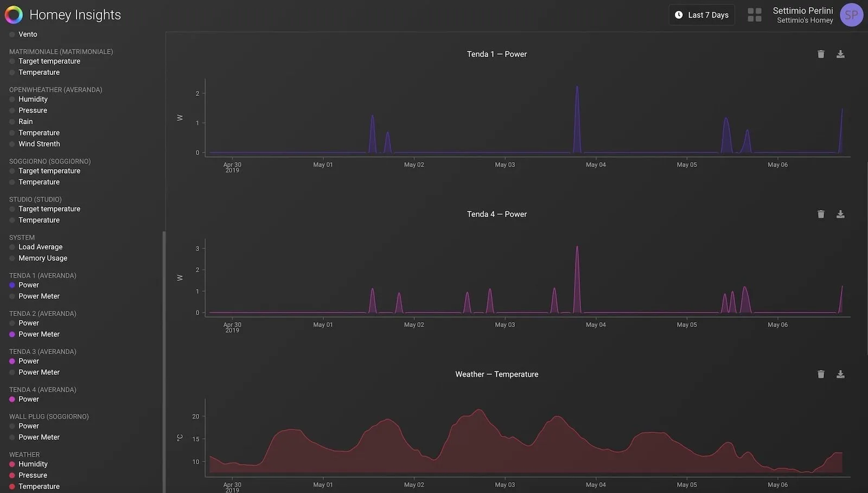868x493 pixels.
Task: Open the dashboard grid layout icon
Action: tap(755, 15)
